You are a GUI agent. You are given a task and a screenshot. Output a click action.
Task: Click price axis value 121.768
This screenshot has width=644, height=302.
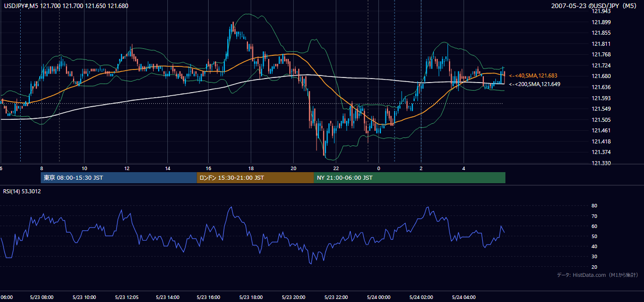point(602,54)
